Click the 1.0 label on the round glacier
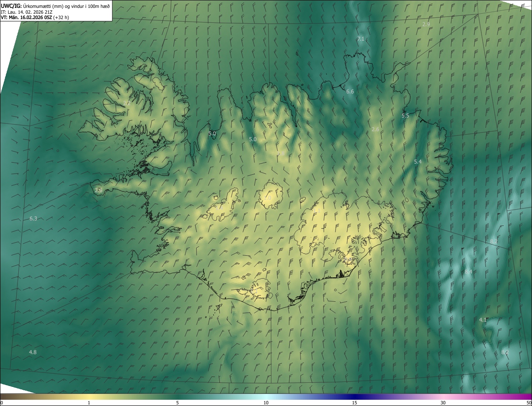Viewport: 532px width, 406px height. (x=267, y=198)
